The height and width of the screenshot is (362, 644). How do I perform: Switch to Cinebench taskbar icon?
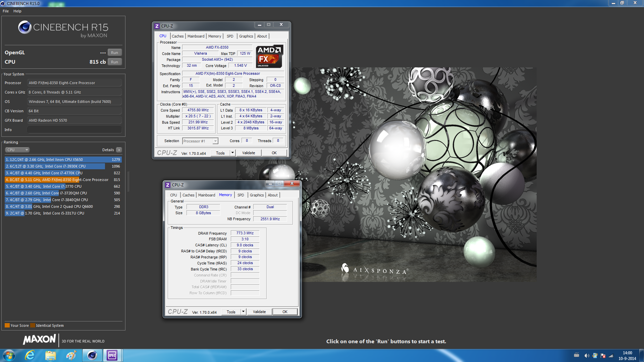tap(92, 355)
